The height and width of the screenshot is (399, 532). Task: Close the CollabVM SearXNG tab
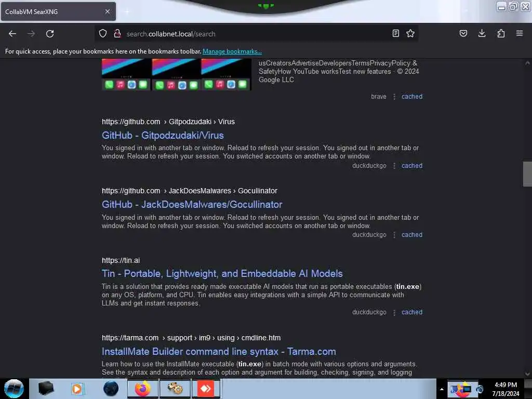point(107,11)
